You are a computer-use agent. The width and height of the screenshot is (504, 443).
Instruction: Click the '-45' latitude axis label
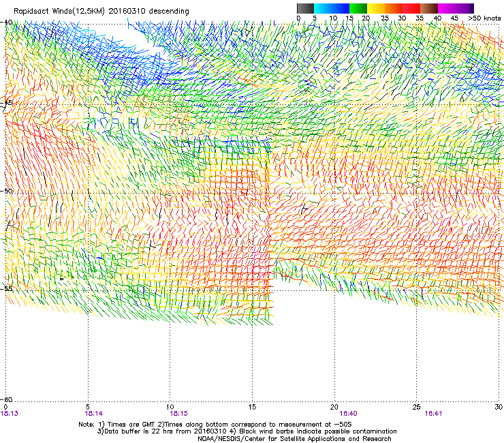[7, 103]
